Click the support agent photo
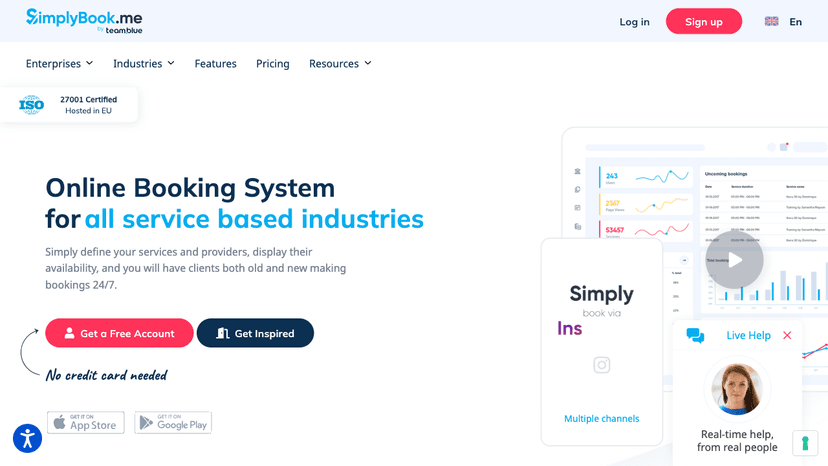This screenshot has width=828, height=466. 737,389
